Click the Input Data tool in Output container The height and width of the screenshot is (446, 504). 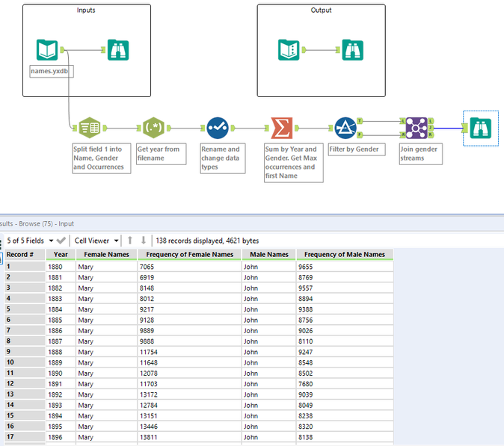289,50
